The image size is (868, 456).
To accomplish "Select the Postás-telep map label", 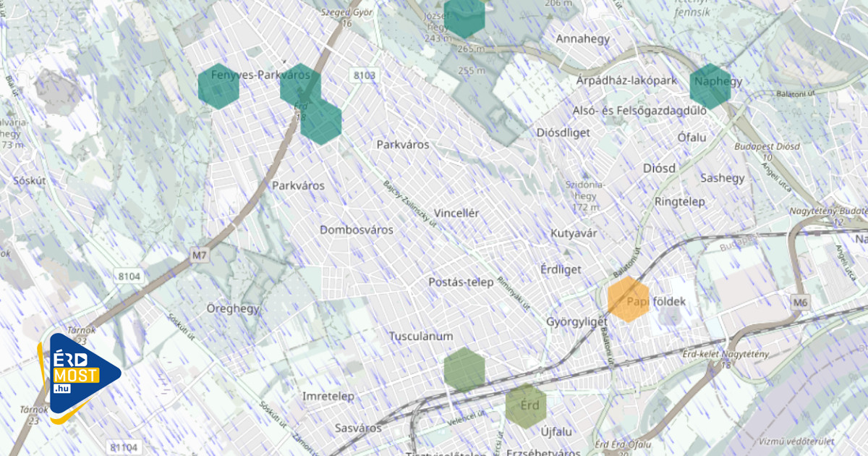I will [461, 282].
